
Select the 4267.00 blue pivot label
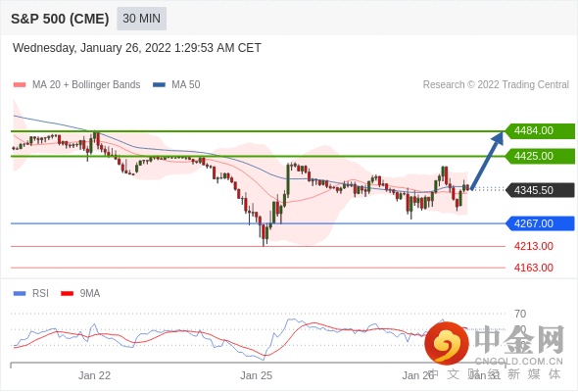pyautogui.click(x=540, y=223)
